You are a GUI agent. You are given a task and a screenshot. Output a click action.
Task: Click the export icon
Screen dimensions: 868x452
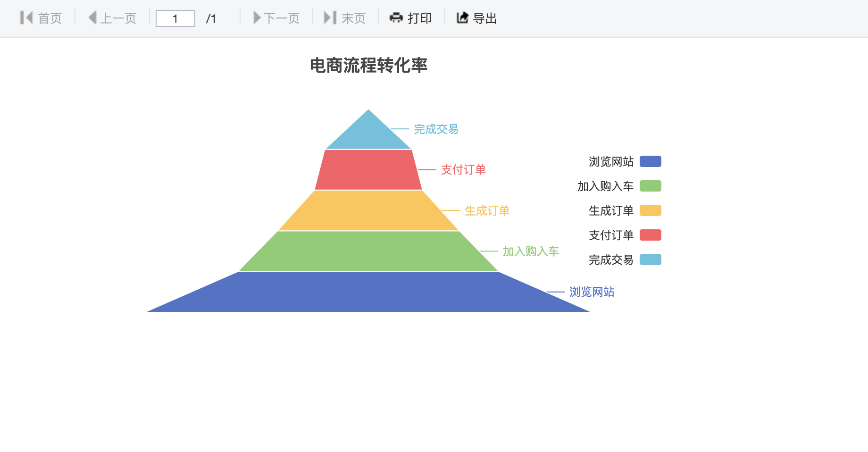tap(462, 18)
